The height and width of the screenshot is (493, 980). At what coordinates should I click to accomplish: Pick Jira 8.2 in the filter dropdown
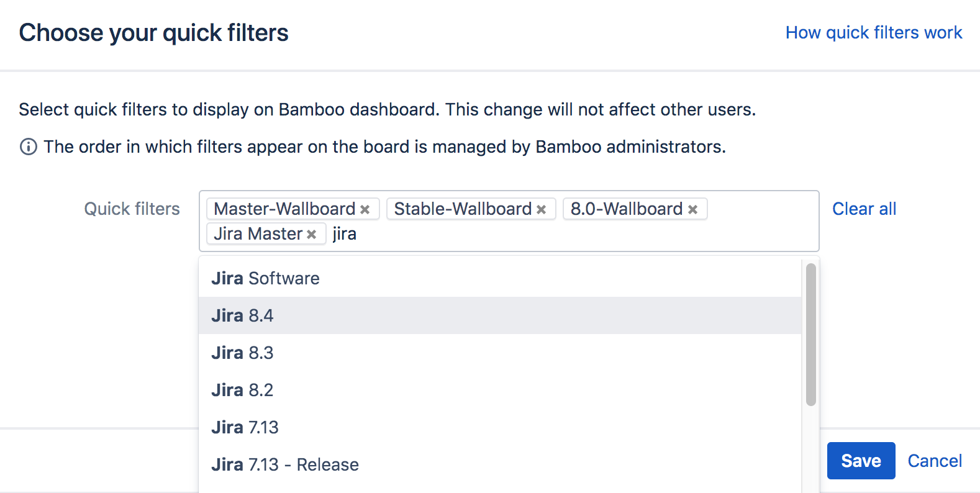[242, 390]
